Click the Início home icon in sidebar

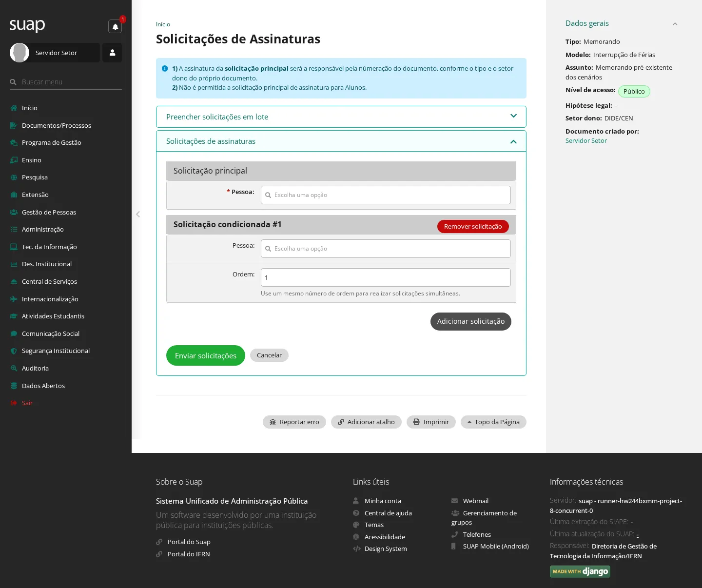tap(14, 108)
